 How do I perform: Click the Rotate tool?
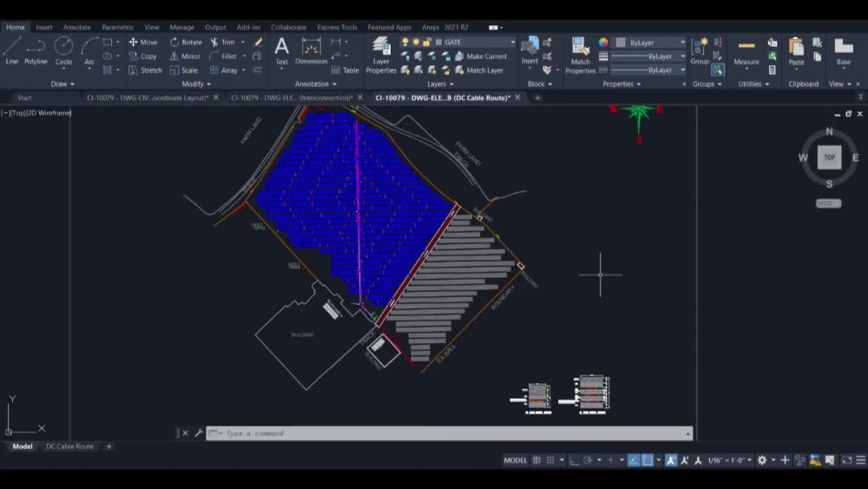(x=186, y=42)
